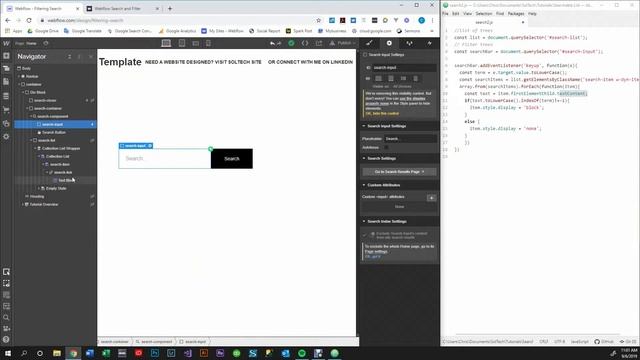The height and width of the screenshot is (360, 640).
Task: Switch canvas to mobile portrait breakpoint
Action: pos(208,43)
